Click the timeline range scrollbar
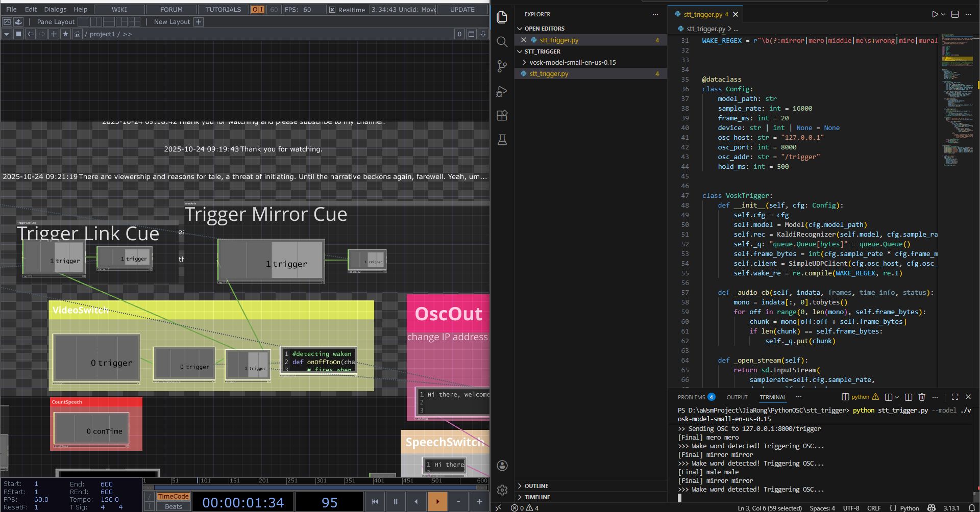The image size is (980, 512). coord(315,488)
